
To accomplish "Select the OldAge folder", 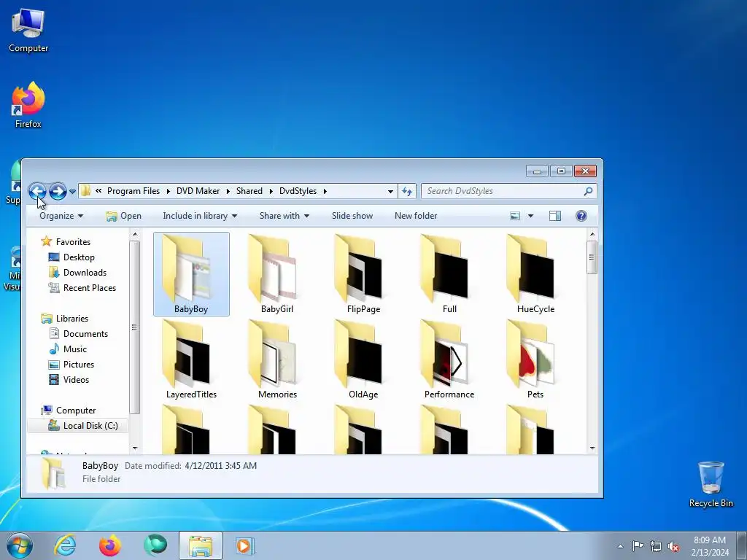I will click(363, 359).
